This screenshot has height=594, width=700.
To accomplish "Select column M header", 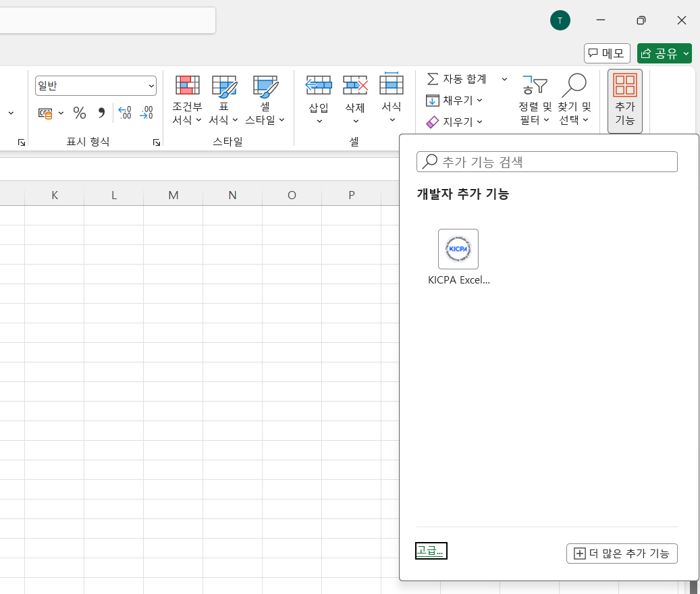I will click(173, 195).
